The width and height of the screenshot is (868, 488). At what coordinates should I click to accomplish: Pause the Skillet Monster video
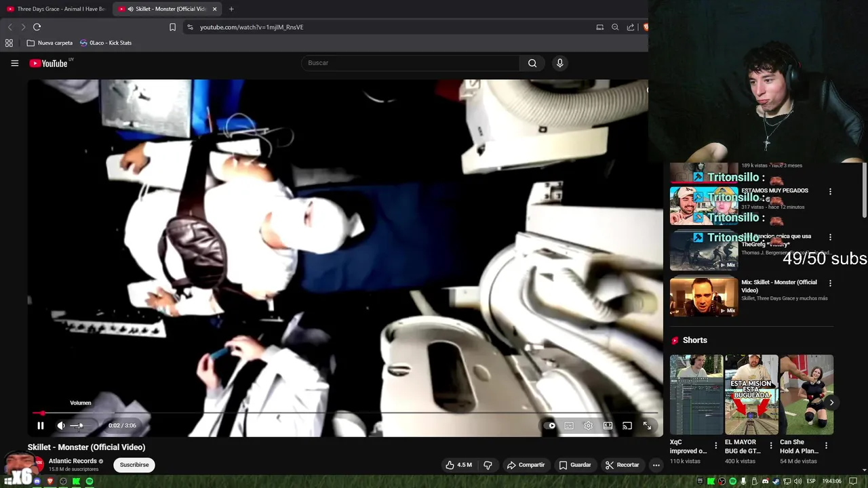point(40,426)
